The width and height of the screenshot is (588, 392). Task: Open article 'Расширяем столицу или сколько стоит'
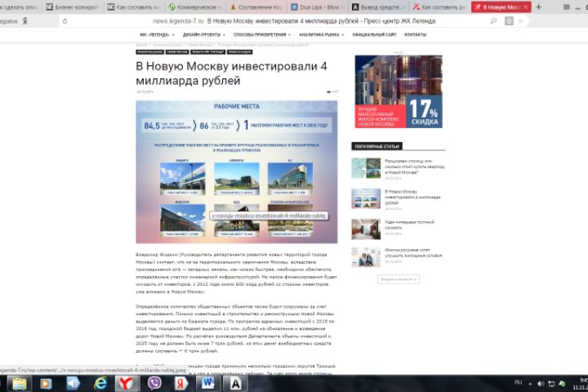click(414, 167)
